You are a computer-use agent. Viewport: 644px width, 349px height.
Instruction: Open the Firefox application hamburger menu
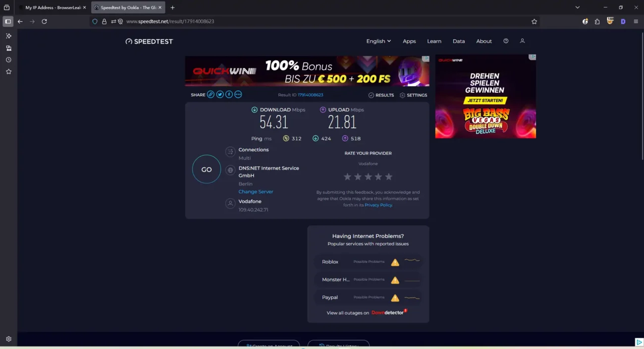[636, 21]
